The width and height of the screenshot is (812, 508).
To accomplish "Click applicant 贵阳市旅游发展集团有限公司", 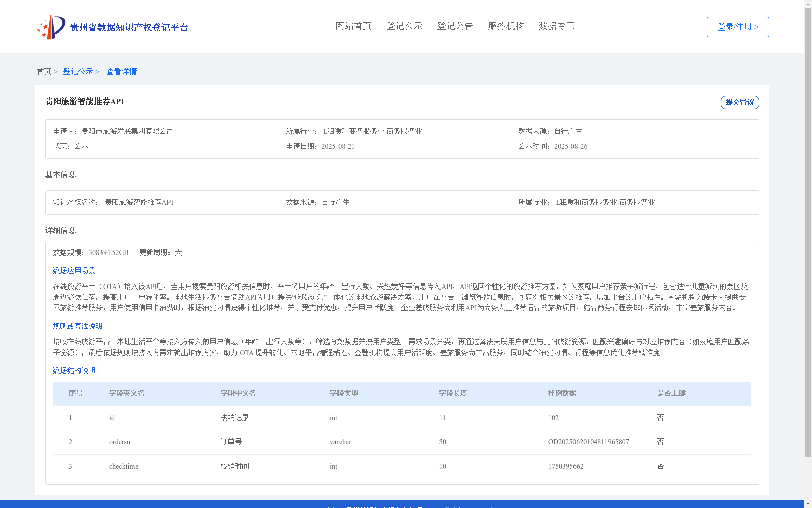I will tap(127, 131).
